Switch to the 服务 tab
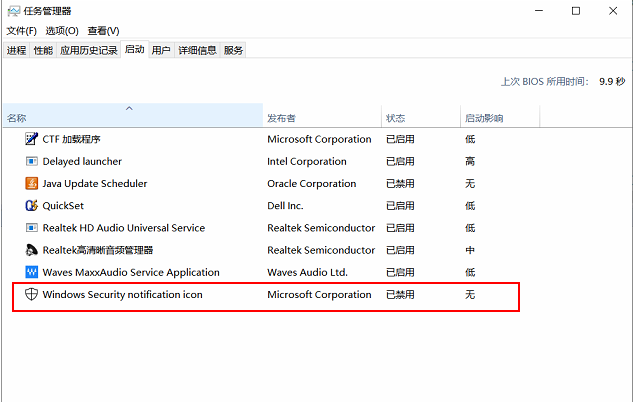 point(233,50)
